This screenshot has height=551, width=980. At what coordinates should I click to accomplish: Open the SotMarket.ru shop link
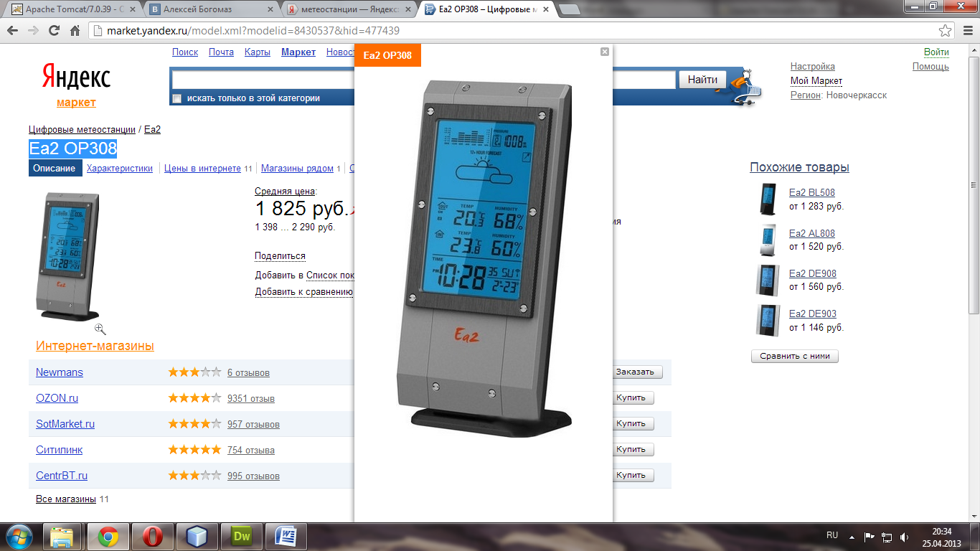pyautogui.click(x=65, y=424)
